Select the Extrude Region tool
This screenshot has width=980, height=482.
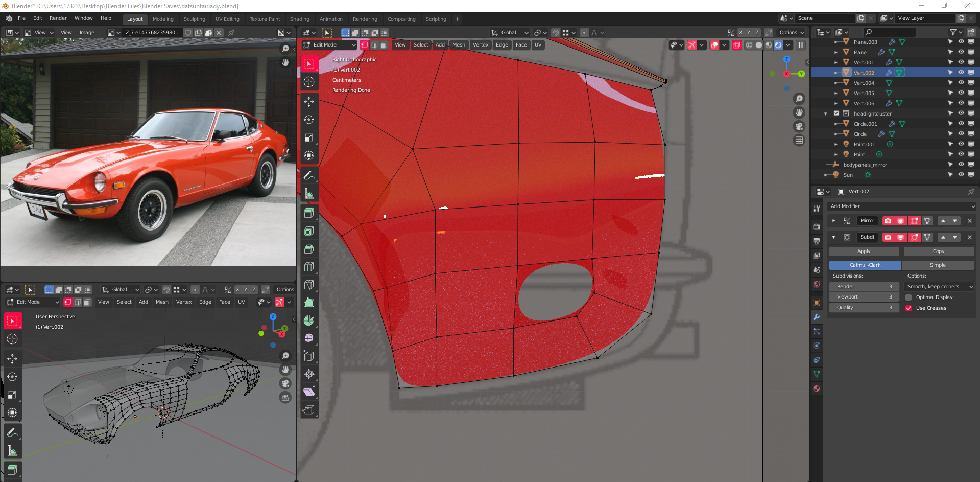coord(309,213)
